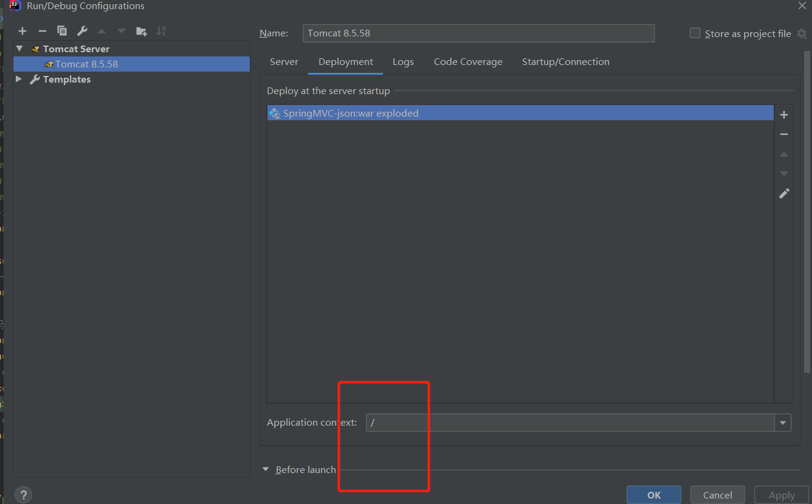Go to the Code Coverage tab
Image resolution: width=812 pixels, height=504 pixels.
click(468, 62)
